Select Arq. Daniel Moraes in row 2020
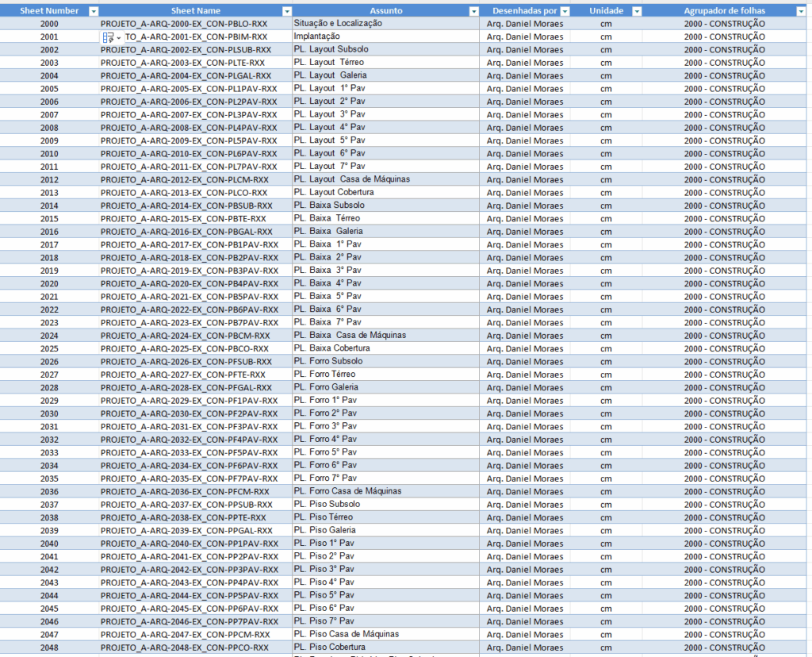Screen dimensions: 812x657 pyautogui.click(x=525, y=284)
